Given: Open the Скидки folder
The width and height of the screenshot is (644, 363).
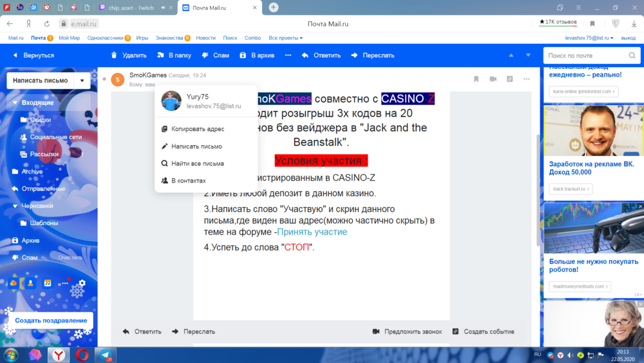Looking at the screenshot, I should pyautogui.click(x=40, y=120).
